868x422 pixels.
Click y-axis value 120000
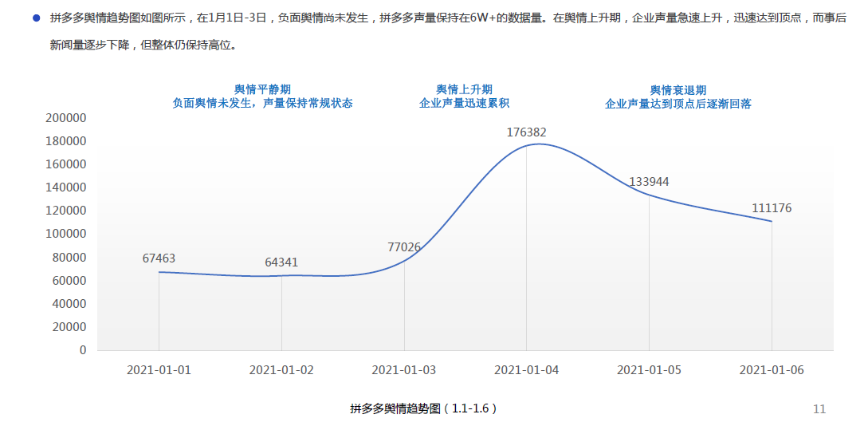(66, 211)
